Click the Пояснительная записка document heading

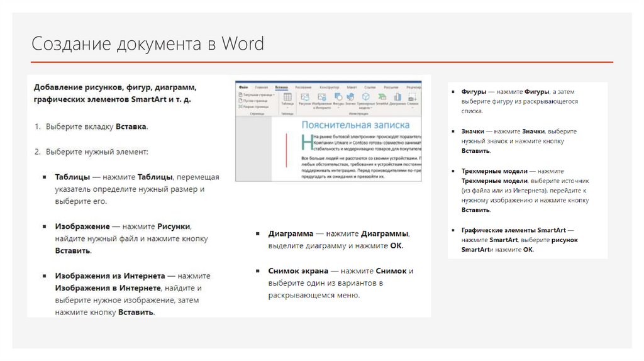click(x=355, y=125)
